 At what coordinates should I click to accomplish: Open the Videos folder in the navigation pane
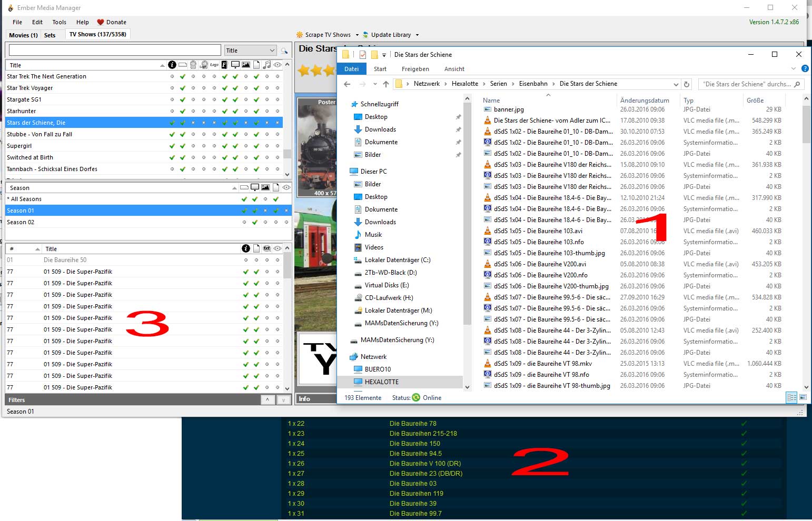click(374, 247)
